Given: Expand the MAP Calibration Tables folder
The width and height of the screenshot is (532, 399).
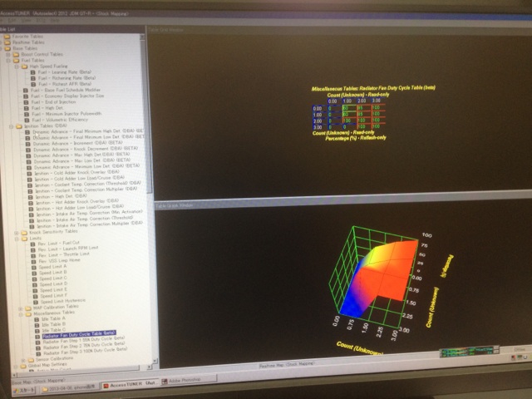Looking at the screenshot, I should point(19,307).
